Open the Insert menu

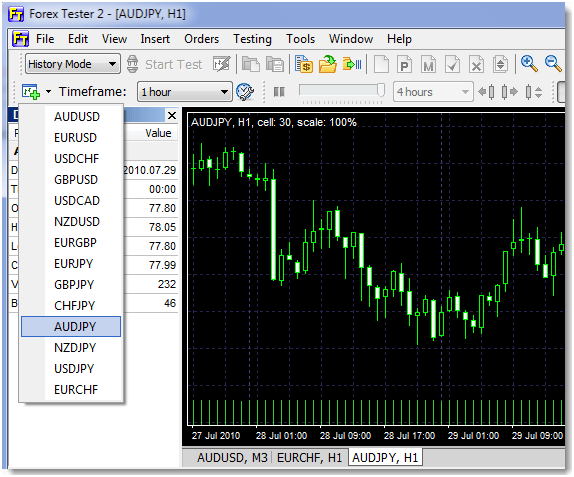(x=155, y=39)
